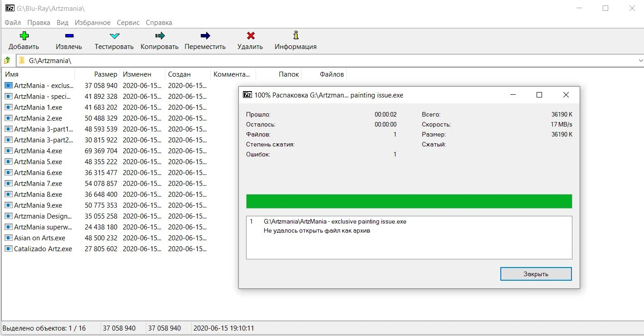Select error path 'ArtzMania - exclusive painting issue.exe'

click(335, 222)
